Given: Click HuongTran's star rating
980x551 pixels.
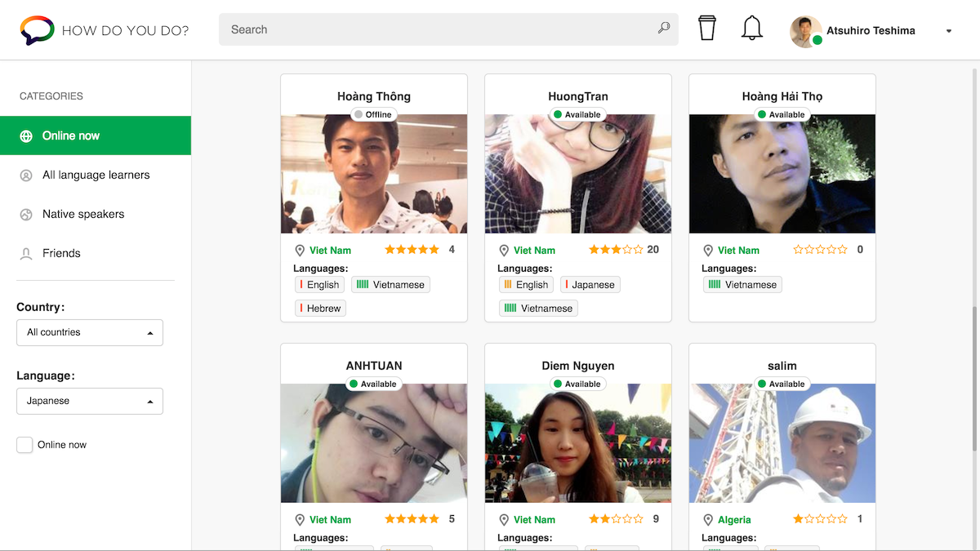Looking at the screenshot, I should (x=616, y=250).
